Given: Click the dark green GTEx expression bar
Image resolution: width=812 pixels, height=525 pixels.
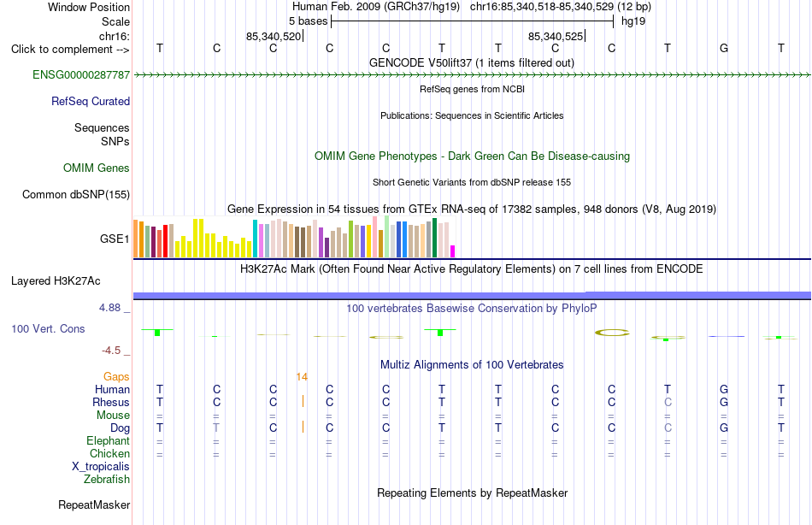Looking at the screenshot, I should [x=435, y=238].
